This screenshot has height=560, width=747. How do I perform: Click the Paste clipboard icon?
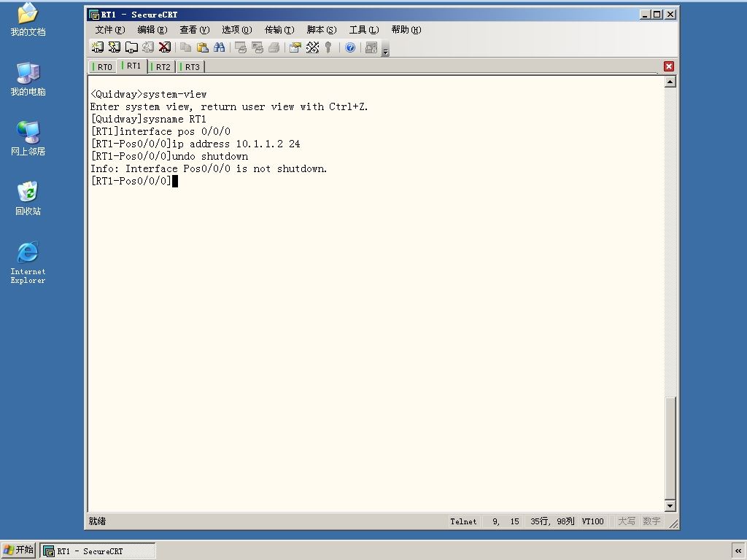pos(203,47)
